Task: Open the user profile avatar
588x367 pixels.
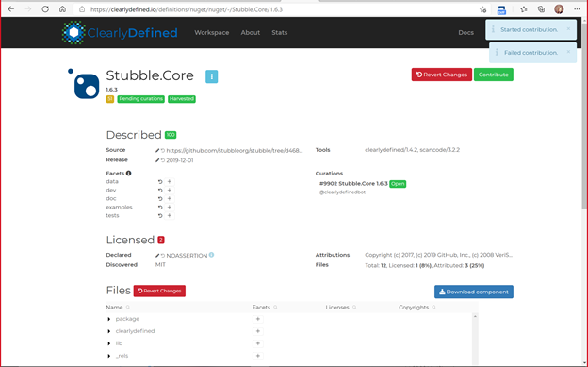Action: (x=559, y=9)
